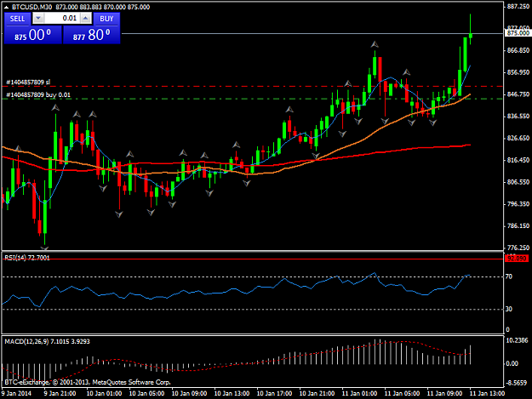
Task: Select the stop loss line label #1404857809 sl
Action: 28,82
